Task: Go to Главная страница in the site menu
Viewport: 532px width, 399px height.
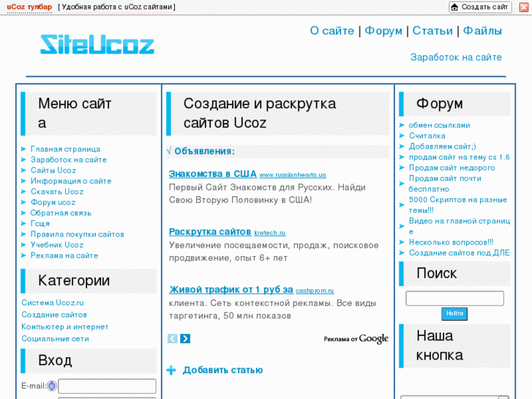Action: (x=65, y=149)
